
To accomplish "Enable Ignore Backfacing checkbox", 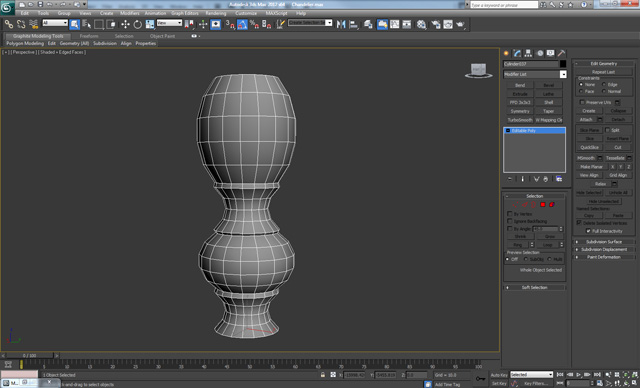I will coord(510,221).
